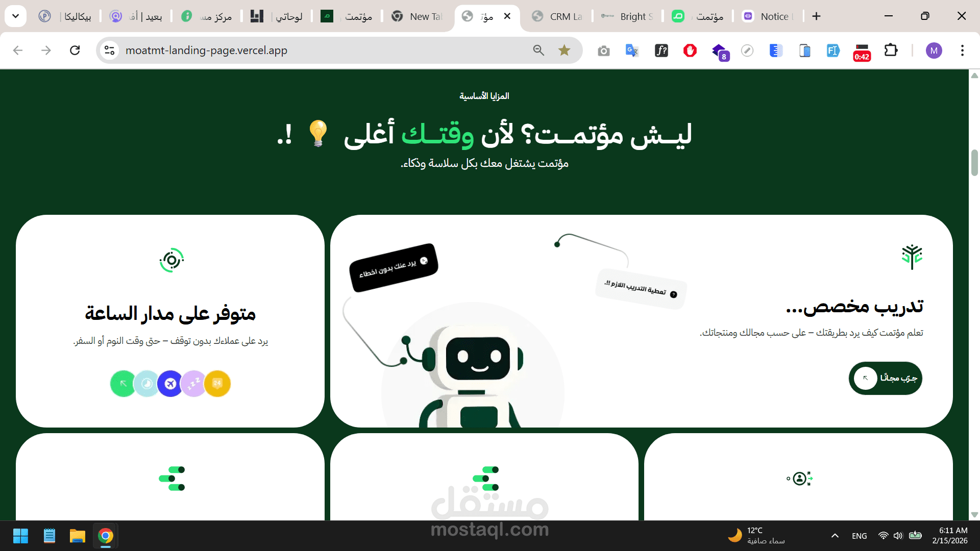Open the purple M profile avatar
This screenshot has width=980, height=551.
tap(934, 50)
